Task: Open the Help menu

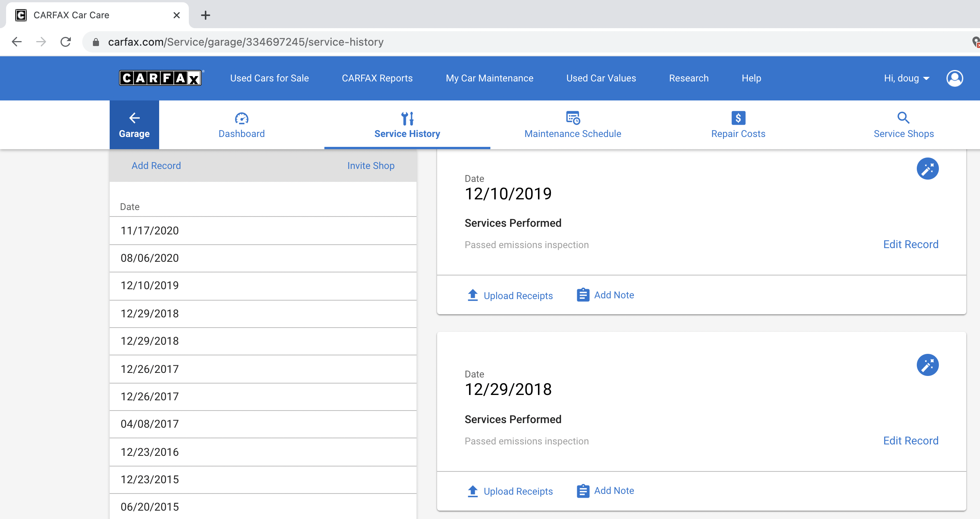Action: point(751,78)
